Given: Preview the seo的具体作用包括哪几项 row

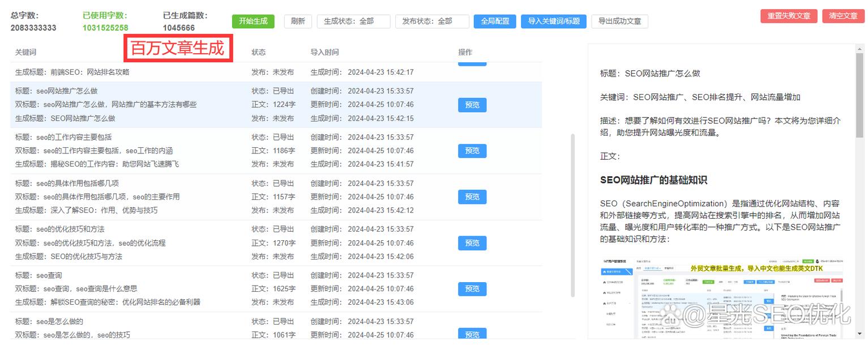Looking at the screenshot, I should pyautogui.click(x=472, y=197).
